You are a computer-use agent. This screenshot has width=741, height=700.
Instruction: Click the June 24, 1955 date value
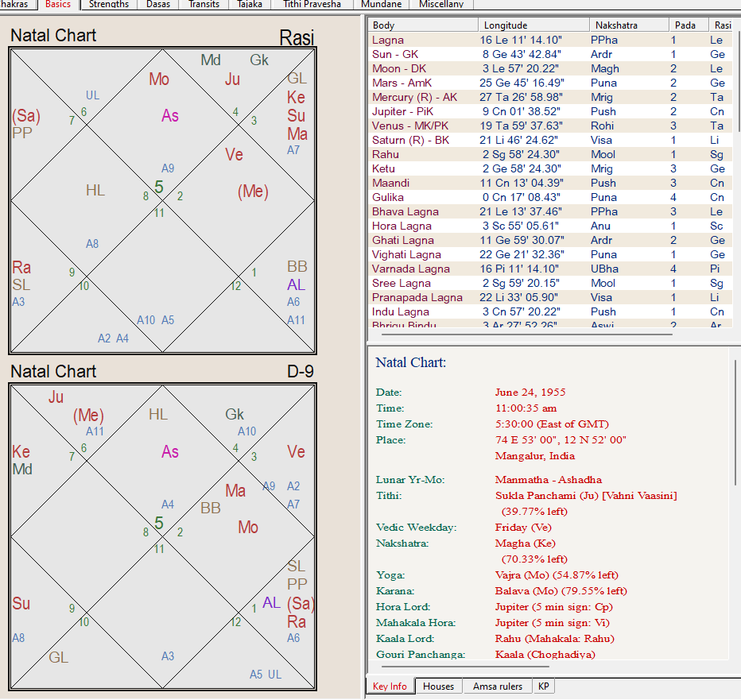click(530, 392)
